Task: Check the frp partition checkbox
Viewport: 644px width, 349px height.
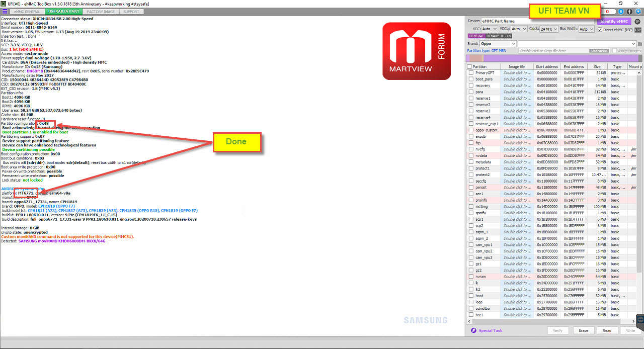Action: point(471,143)
